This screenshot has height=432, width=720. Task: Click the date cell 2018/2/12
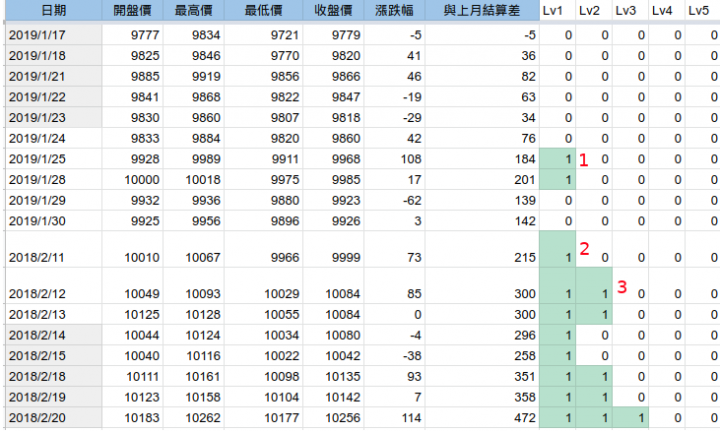pos(53,286)
